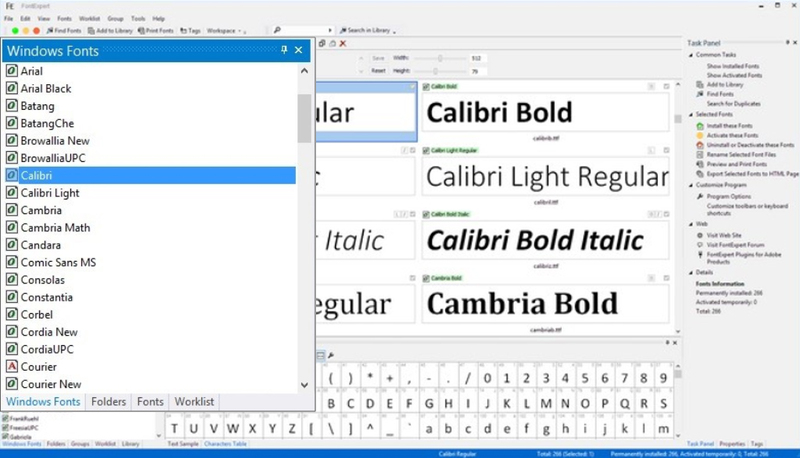The height and width of the screenshot is (458, 800).
Task: Open the Worklist menu
Action: click(x=89, y=18)
